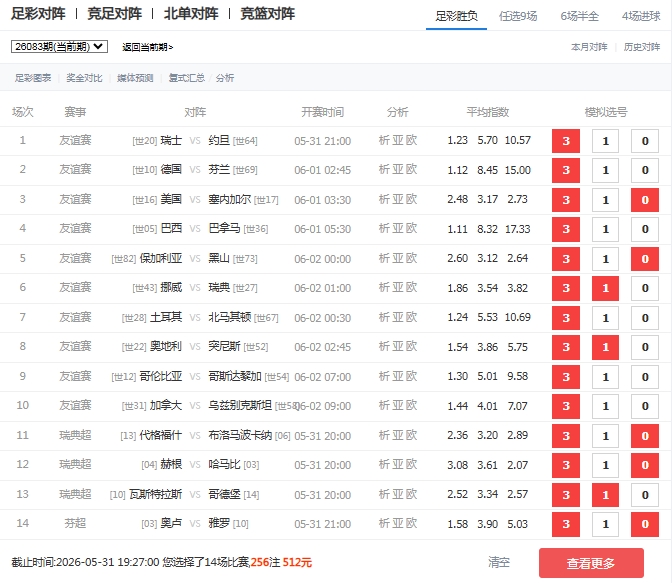The height and width of the screenshot is (583, 672).
Task: Open 欧 odds for 赫根 vs 哈马比
Action: coord(411,465)
